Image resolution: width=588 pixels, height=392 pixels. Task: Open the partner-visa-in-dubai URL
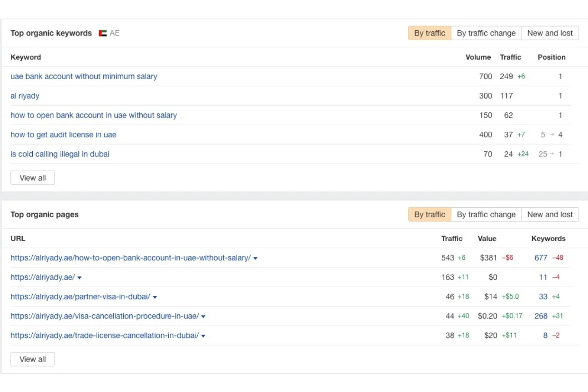(x=81, y=297)
